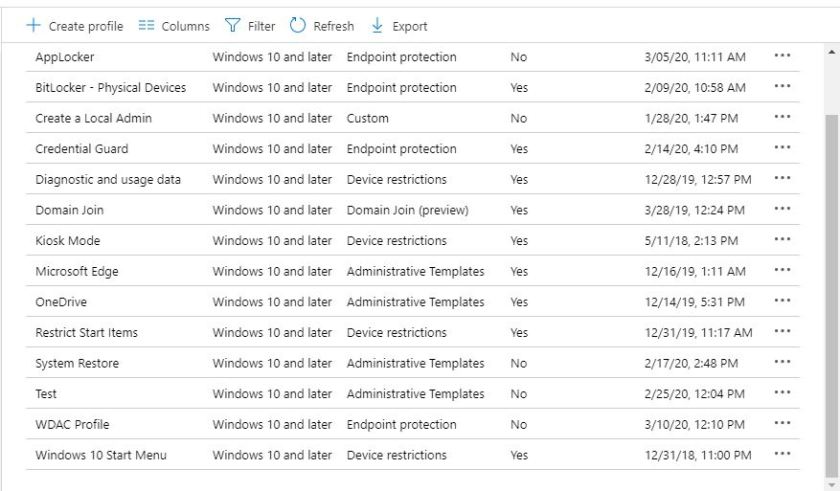This screenshot has width=840, height=491.
Task: Open the ellipsis menu for Kiosk Mode
Action: [x=785, y=241]
